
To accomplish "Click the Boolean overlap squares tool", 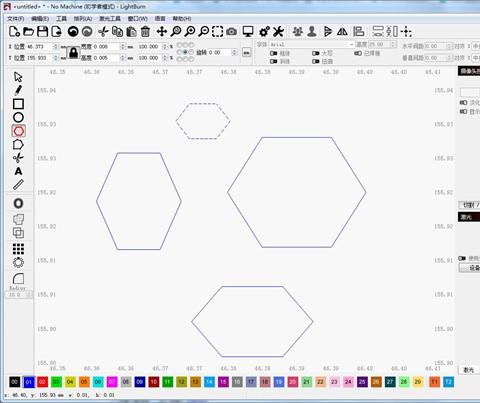I will 18,232.
